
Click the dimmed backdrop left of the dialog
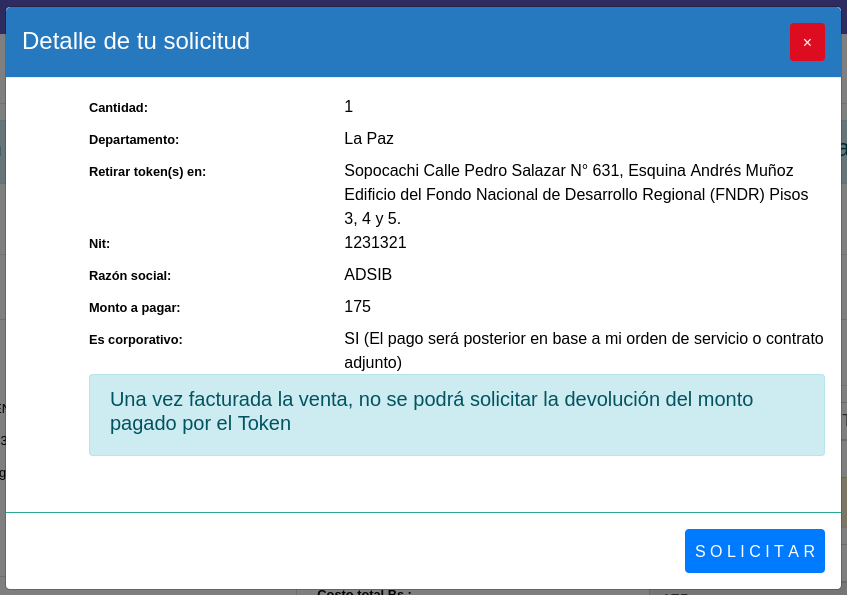pyautogui.click(x=2, y=300)
